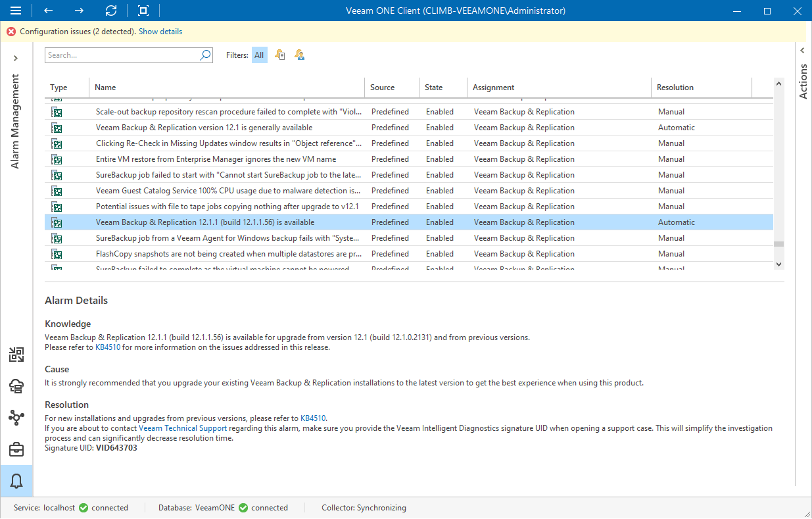Click the red configuration issues error icon

(11, 32)
